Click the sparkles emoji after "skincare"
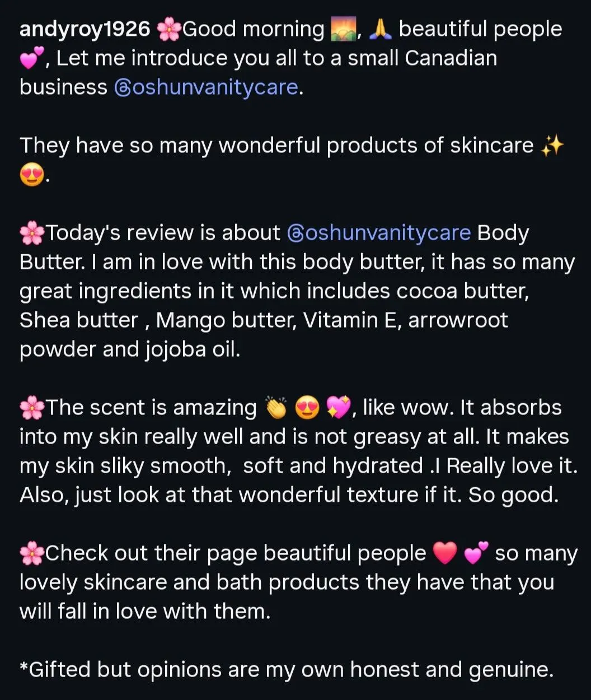The height and width of the screenshot is (700, 591). coord(553,146)
